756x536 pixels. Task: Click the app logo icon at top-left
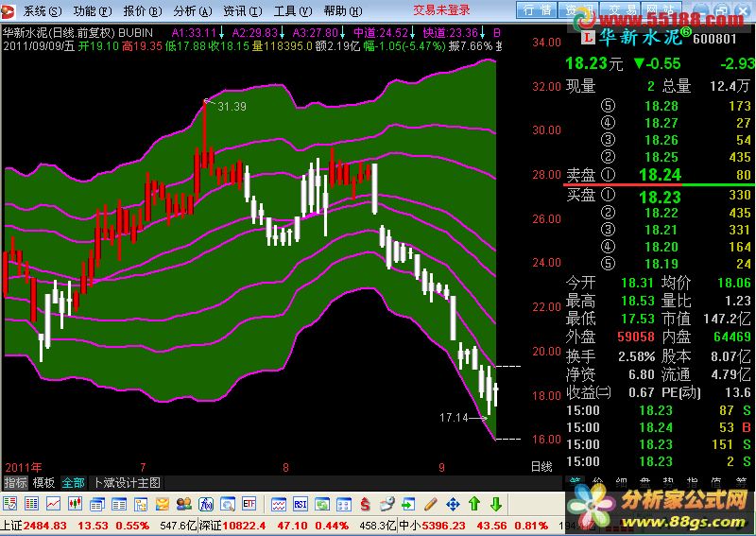click(8, 11)
